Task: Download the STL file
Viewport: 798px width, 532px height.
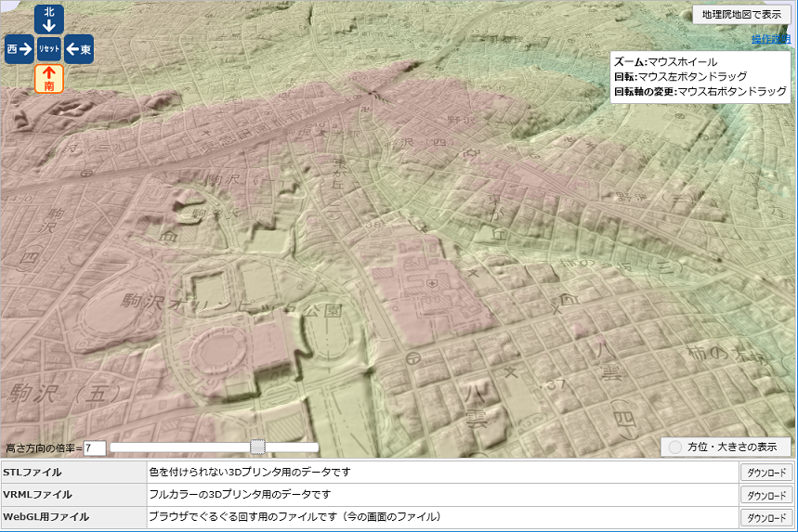Action: pyautogui.click(x=765, y=473)
